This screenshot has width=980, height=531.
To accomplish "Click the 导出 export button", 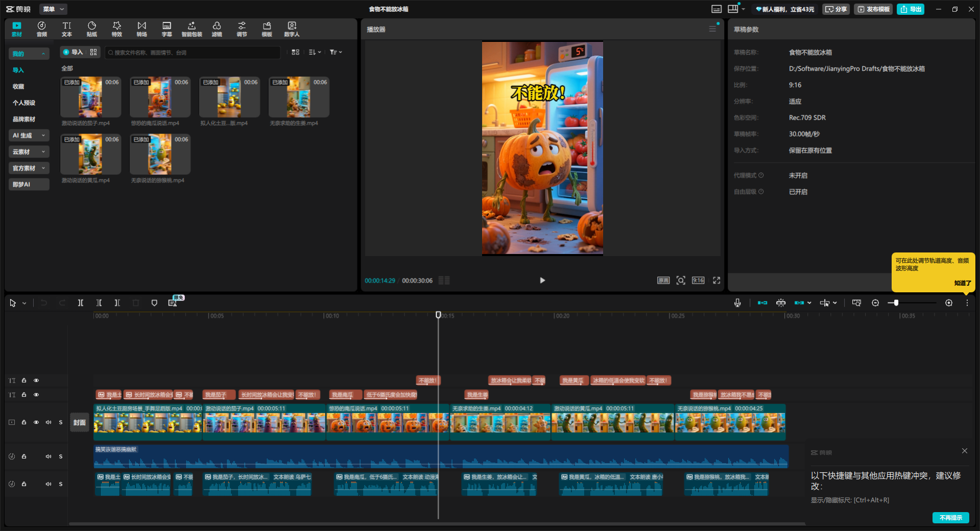I will (x=911, y=9).
